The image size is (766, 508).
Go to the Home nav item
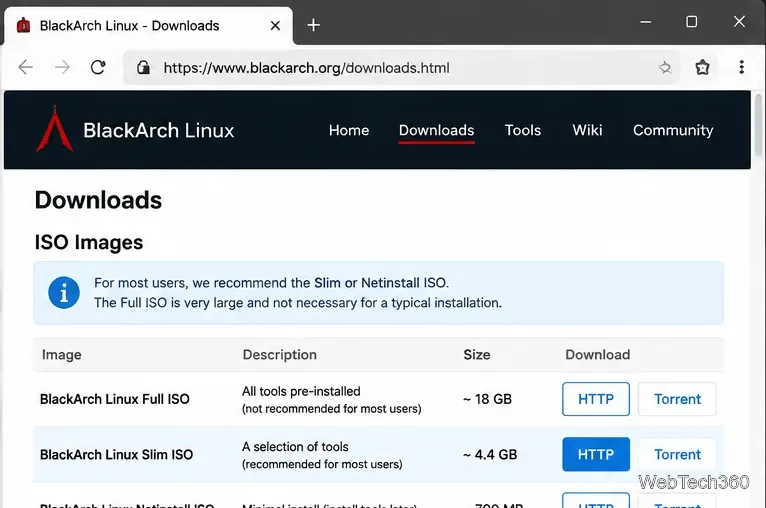(349, 130)
